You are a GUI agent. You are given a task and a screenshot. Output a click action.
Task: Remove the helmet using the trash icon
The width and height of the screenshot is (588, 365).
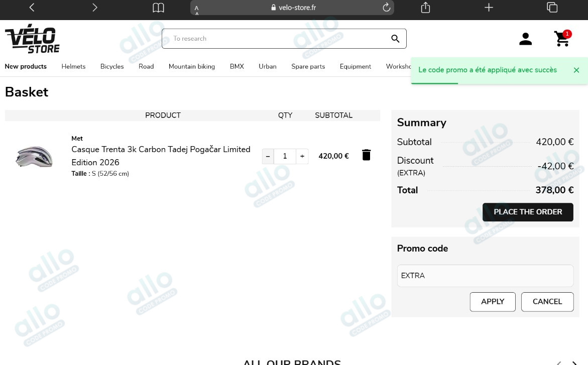367,155
